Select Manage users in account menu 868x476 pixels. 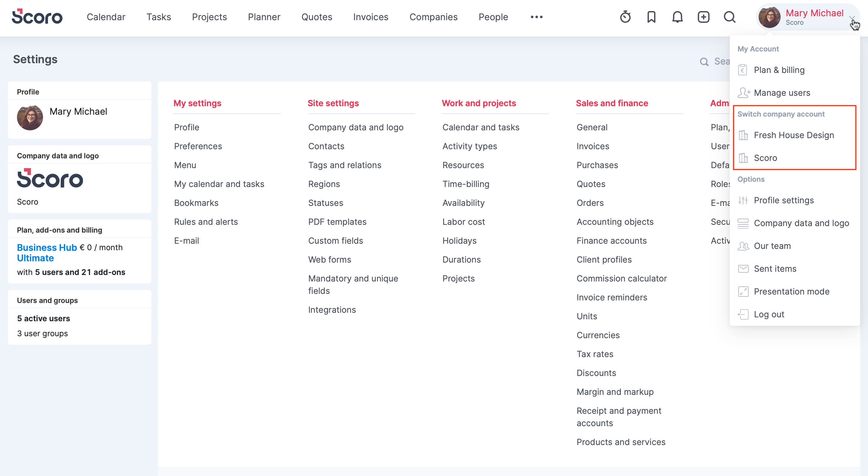[781, 93]
